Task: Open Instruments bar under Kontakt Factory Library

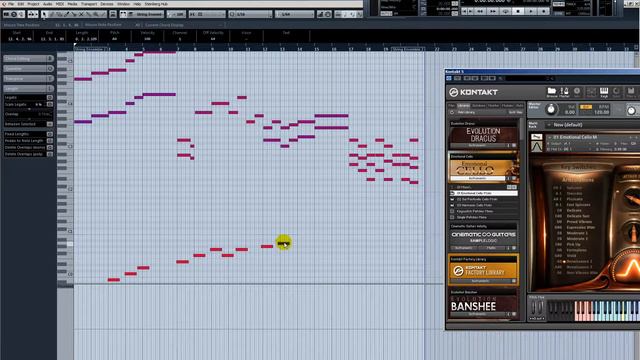Action: [480, 281]
